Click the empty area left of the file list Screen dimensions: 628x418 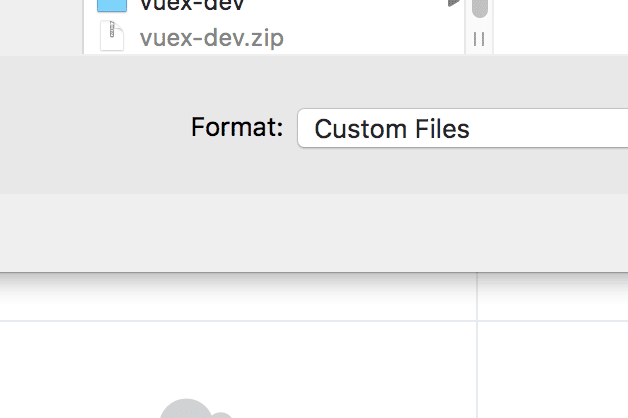click(x=40, y=25)
